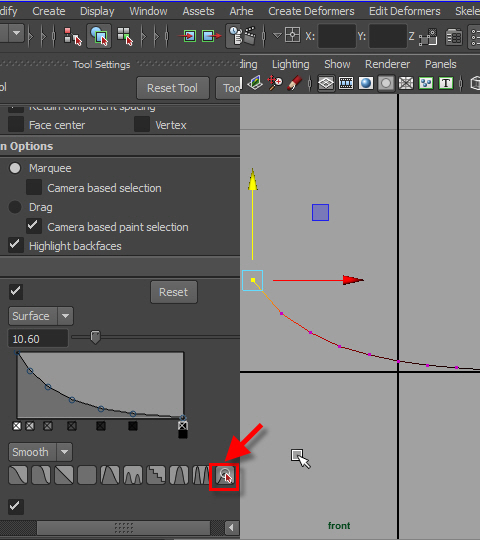Open the Window menu

tap(148, 11)
